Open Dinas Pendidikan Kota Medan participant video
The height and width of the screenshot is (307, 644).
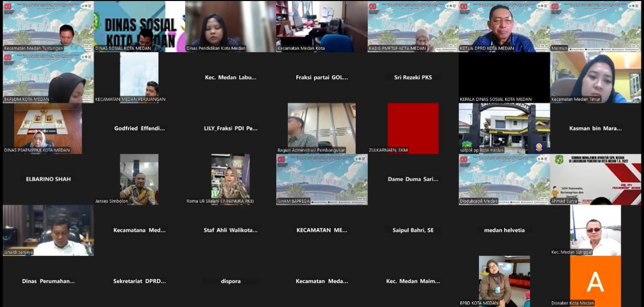(x=230, y=26)
